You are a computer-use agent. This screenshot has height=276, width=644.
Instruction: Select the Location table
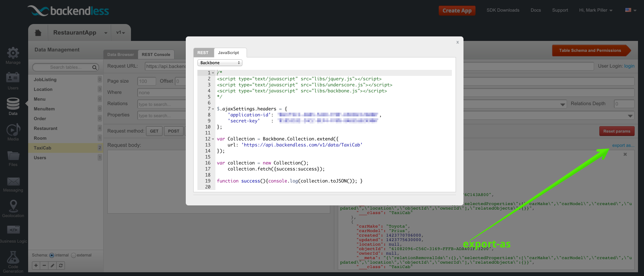click(66, 89)
